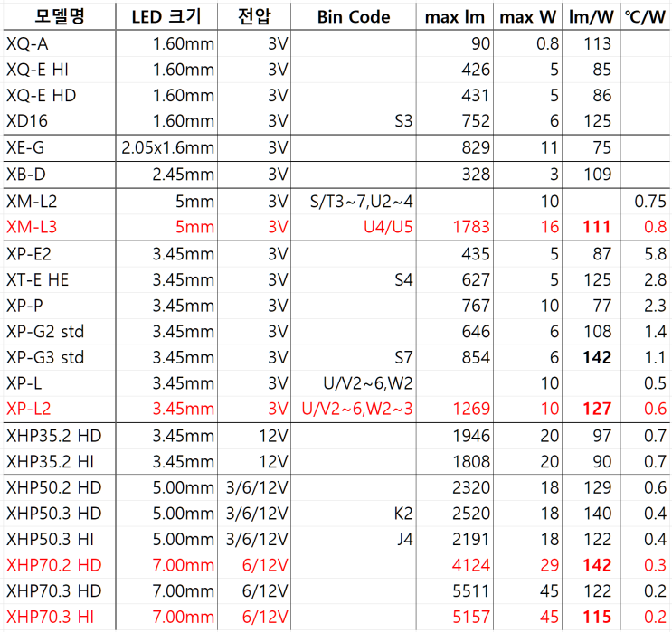Select the 0.75 ℃/W value
This screenshot has width=672, height=632.
pos(650,202)
